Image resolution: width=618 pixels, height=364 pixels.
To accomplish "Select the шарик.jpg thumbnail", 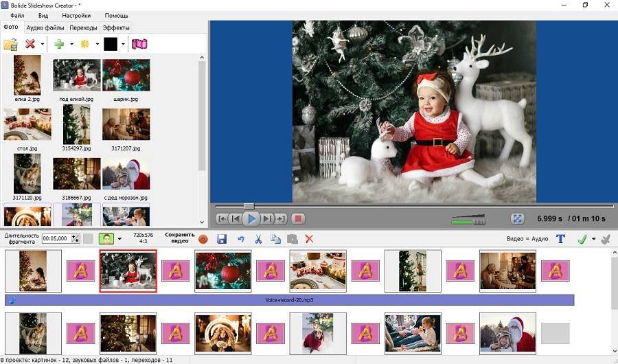I will click(126, 76).
